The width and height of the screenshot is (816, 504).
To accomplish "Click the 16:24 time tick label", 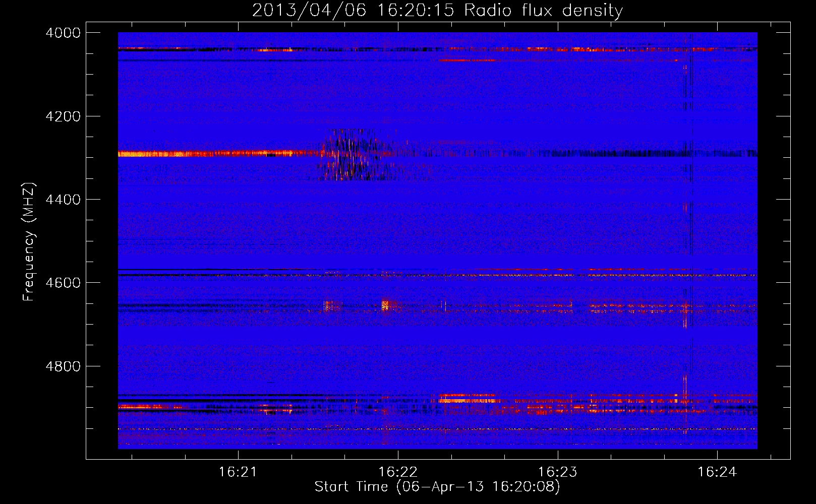I will [x=717, y=472].
